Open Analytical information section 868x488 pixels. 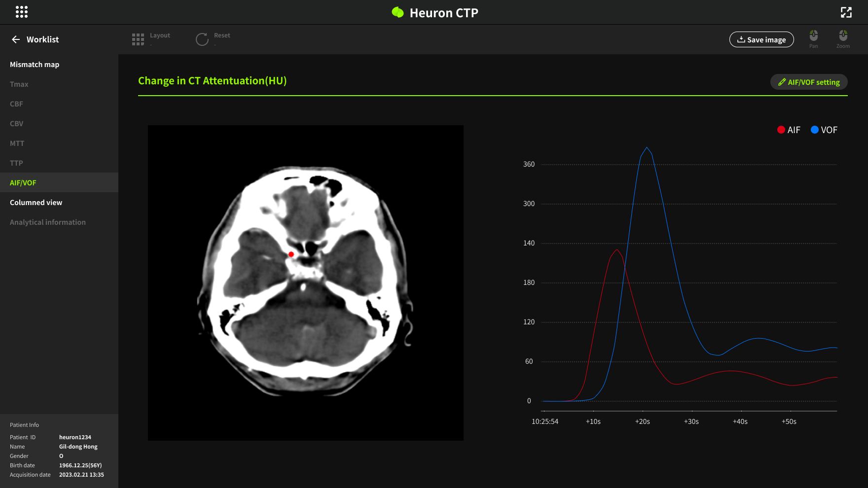point(48,222)
